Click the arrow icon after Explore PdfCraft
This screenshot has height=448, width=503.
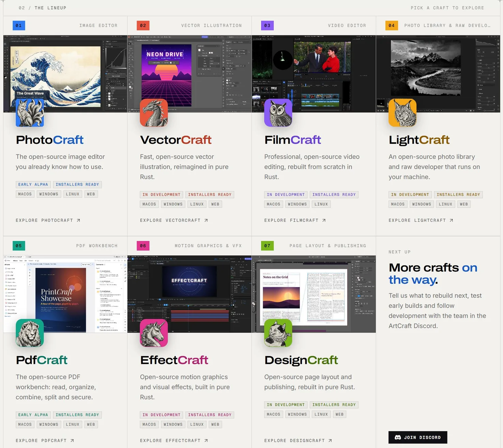[72, 441]
